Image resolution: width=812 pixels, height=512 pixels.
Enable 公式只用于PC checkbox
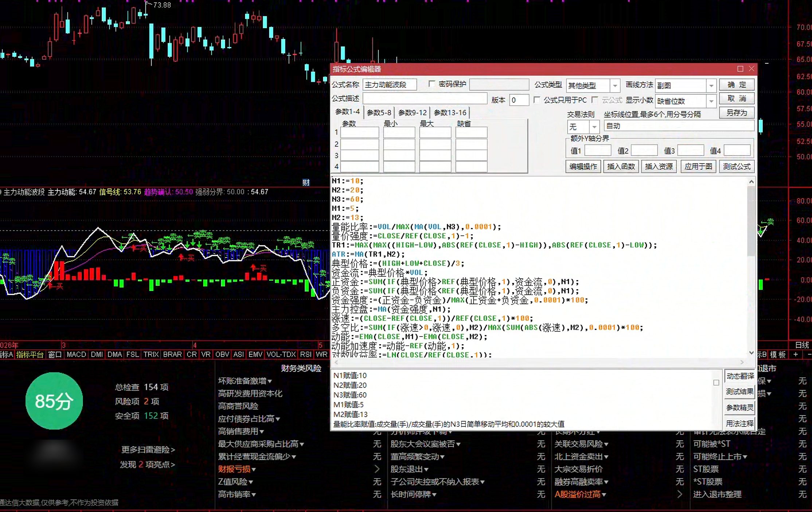537,100
